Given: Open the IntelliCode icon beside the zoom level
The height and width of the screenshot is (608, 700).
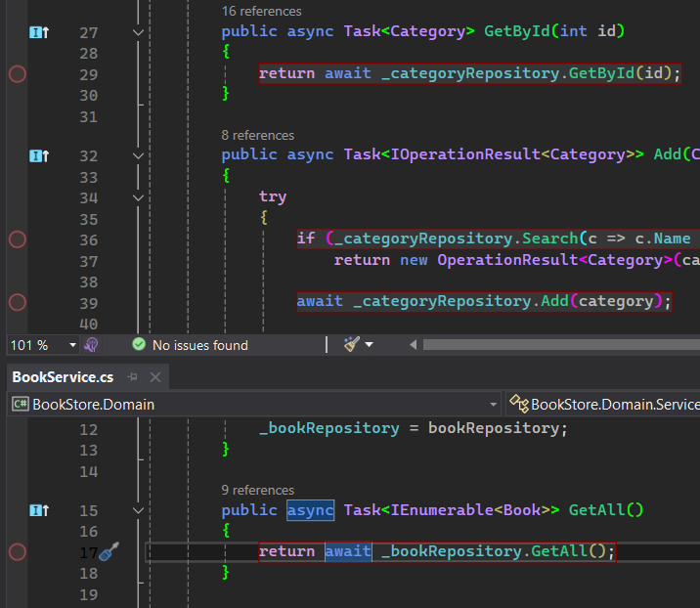Looking at the screenshot, I should [91, 345].
